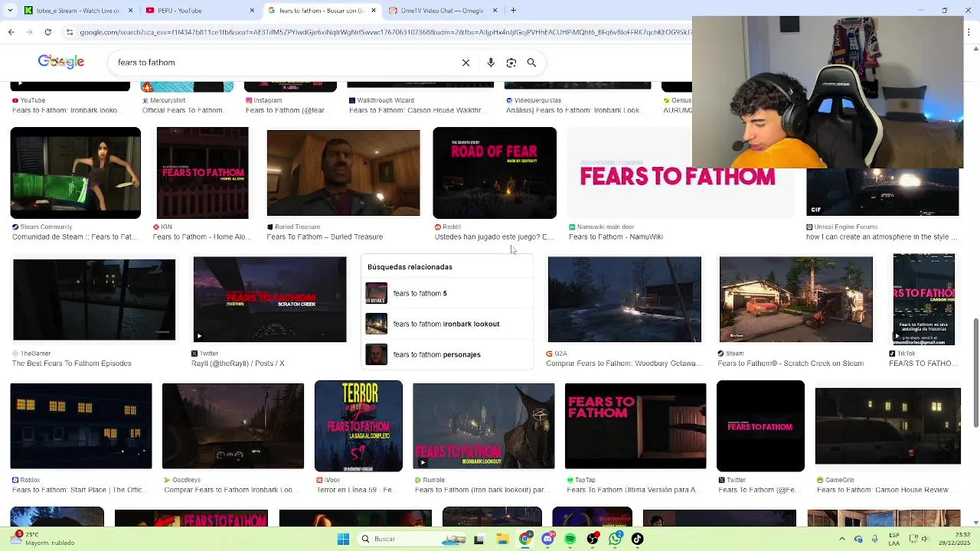Close the 'fears to fathom' tab
The width and height of the screenshot is (980, 551).
[x=374, y=11]
